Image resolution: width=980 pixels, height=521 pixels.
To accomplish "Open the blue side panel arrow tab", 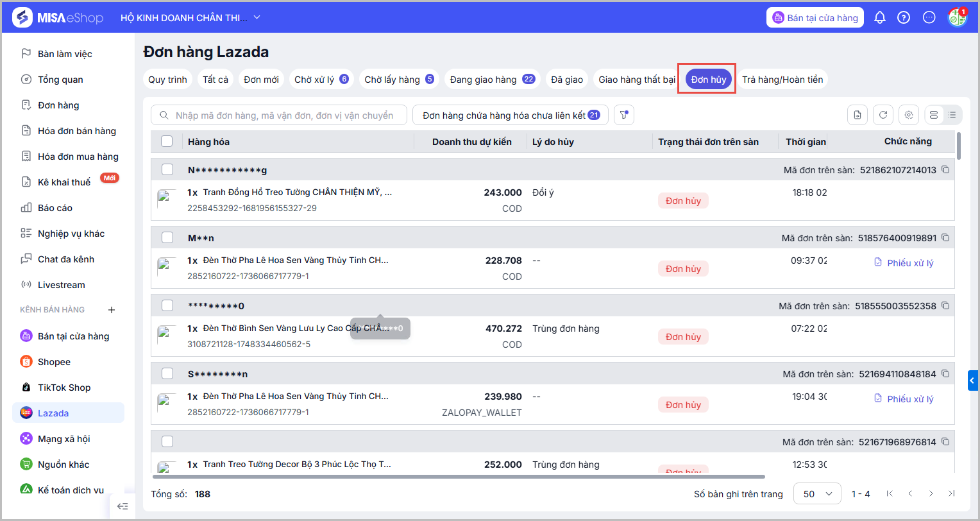I will point(974,380).
